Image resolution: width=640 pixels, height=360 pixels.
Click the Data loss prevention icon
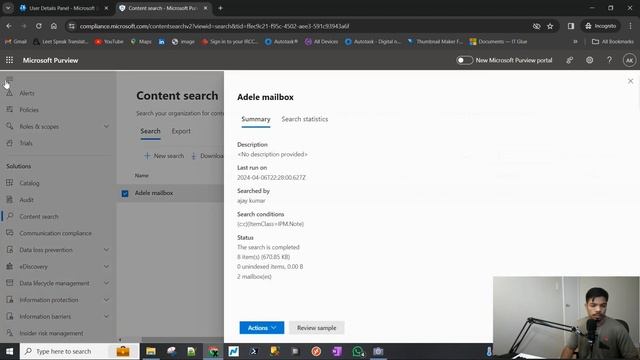9,249
